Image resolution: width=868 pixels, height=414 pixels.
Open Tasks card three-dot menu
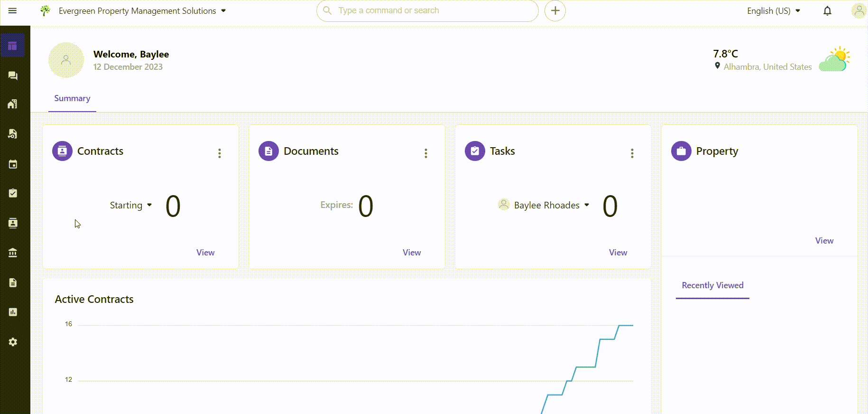point(632,153)
